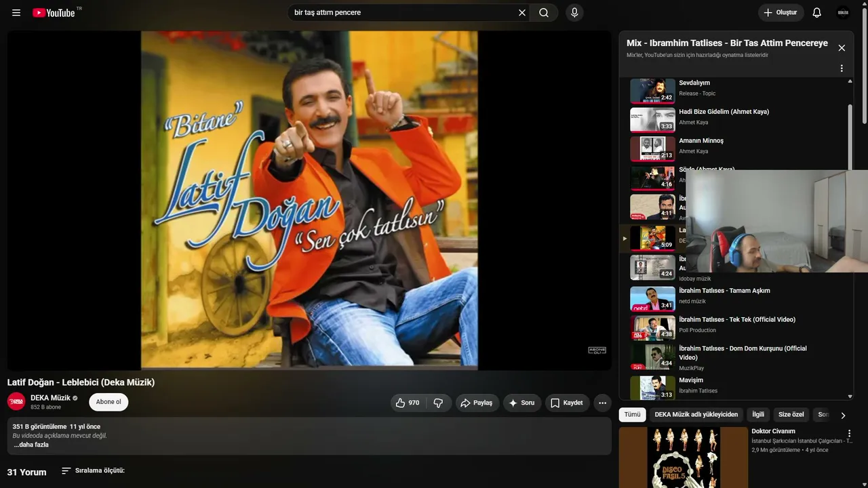Screen dimensions: 868x488
Task: Subscribe with the Abone ol button
Action: (x=108, y=402)
